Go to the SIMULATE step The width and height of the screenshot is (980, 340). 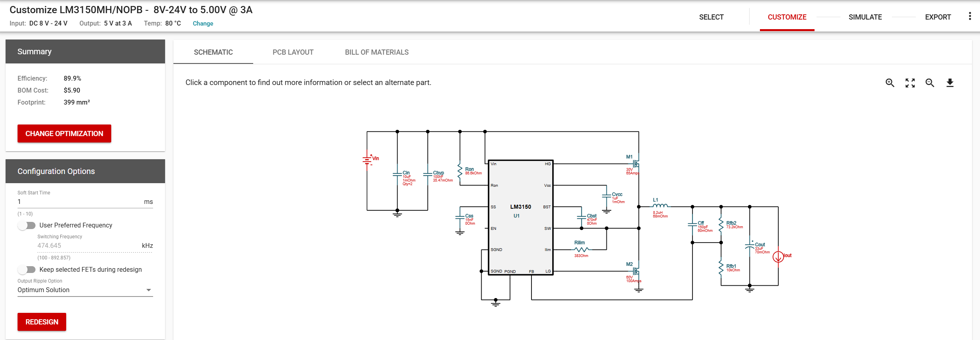pos(865,17)
